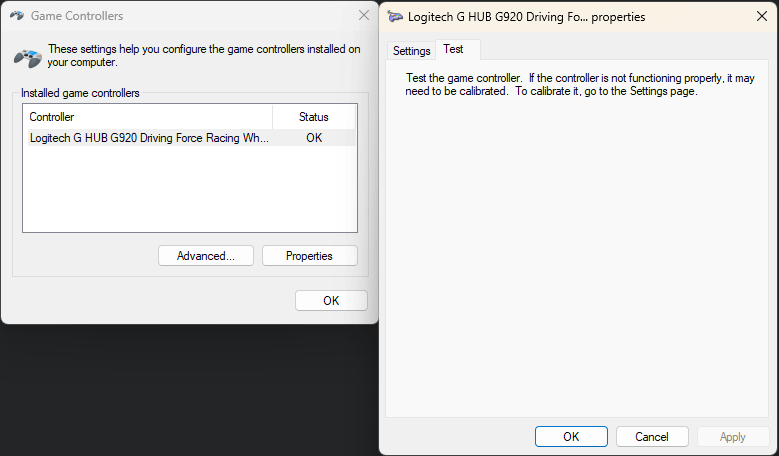Click the joystick icon in the properties title bar
This screenshot has height=456, width=779.
point(395,16)
